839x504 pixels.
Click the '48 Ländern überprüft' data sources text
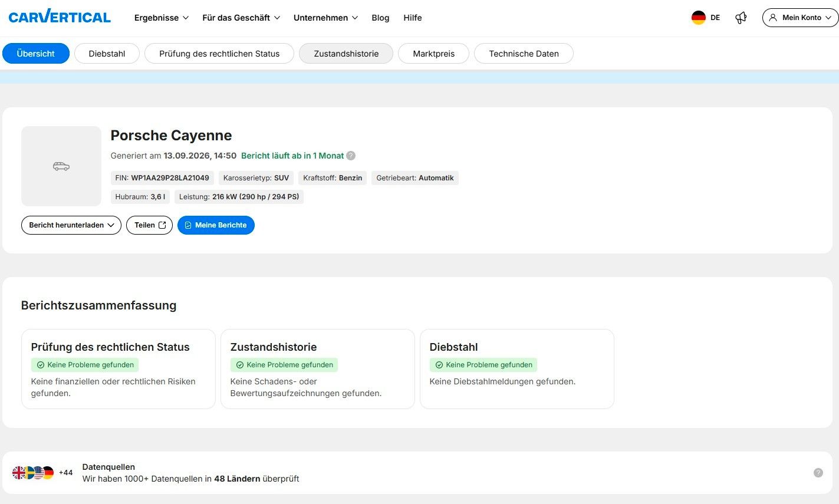coord(256,479)
